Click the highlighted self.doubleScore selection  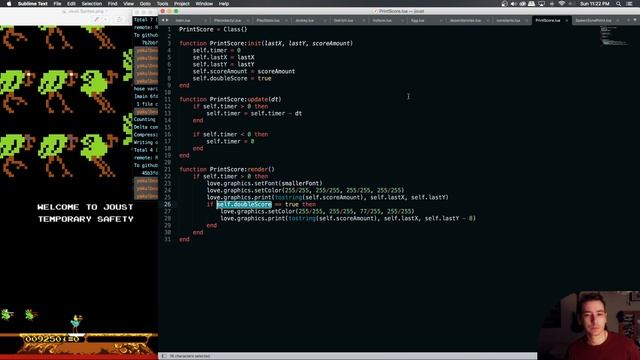(x=244, y=204)
